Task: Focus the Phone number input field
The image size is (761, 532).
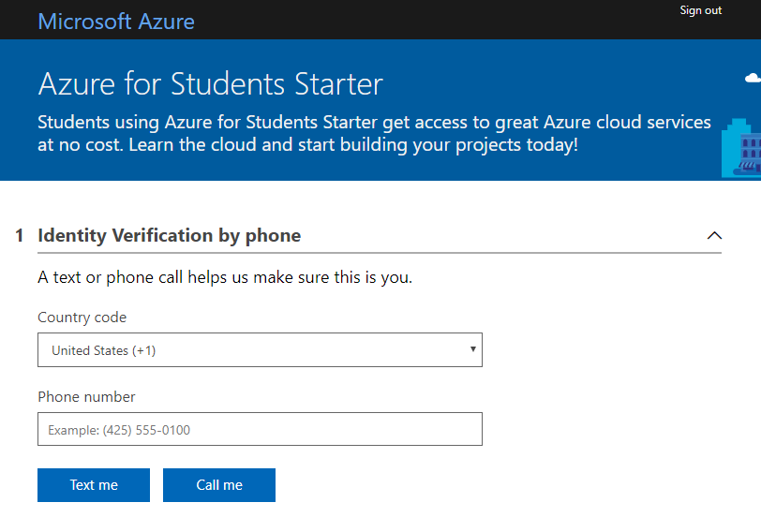Action: (x=260, y=429)
